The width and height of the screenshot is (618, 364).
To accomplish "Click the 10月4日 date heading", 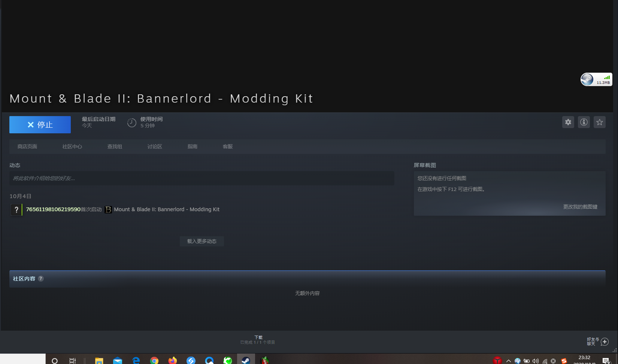I will [20, 196].
